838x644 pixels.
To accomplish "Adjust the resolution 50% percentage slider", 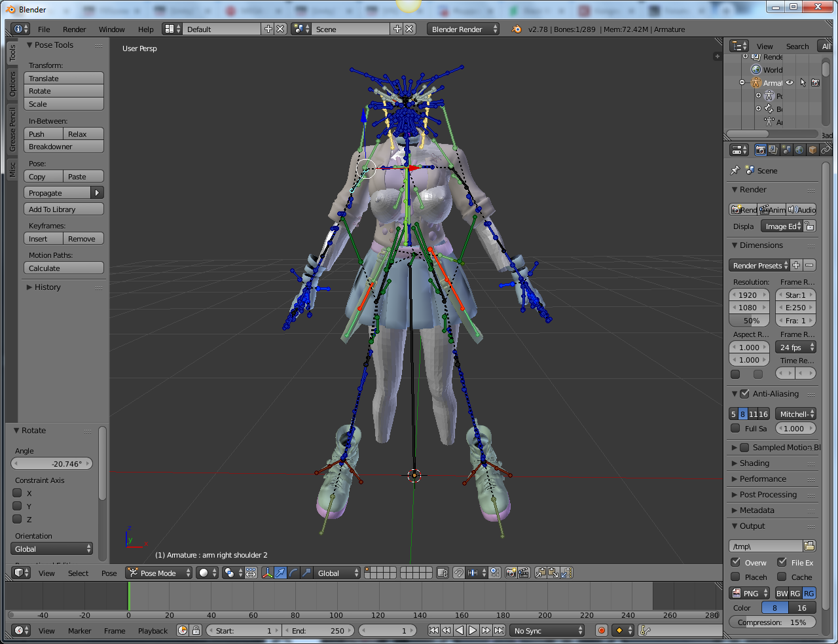I will pos(750,321).
